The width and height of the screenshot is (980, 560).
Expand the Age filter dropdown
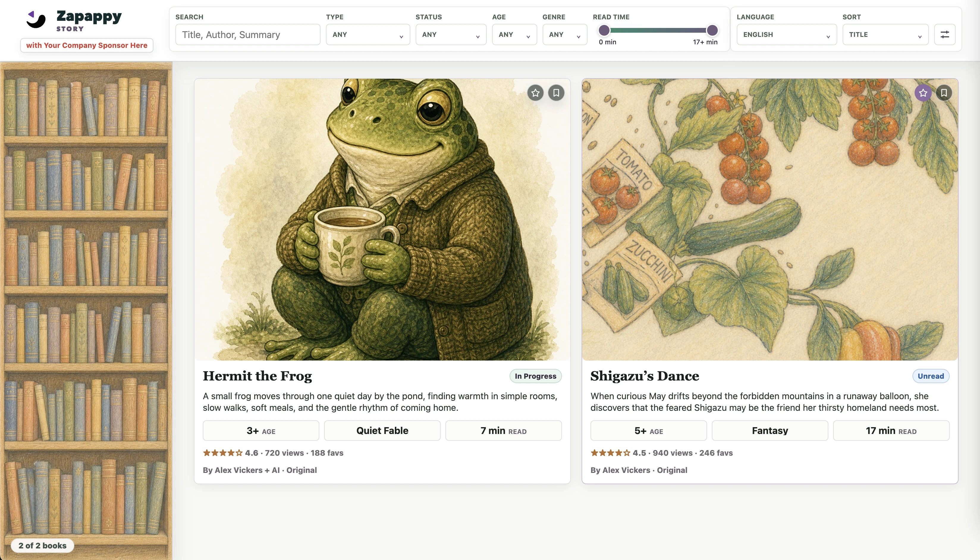pos(514,34)
